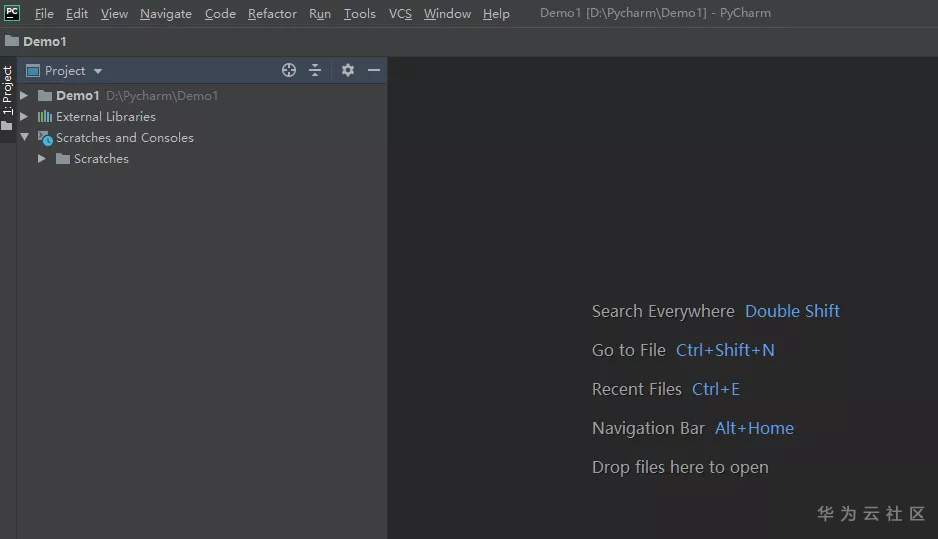The image size is (938, 539).
Task: Open Project panel settings gear
Action: 348,70
